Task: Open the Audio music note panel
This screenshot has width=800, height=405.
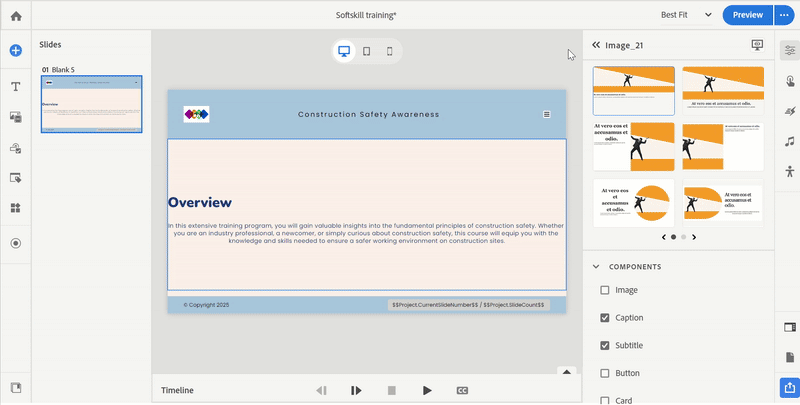Action: 789,142
